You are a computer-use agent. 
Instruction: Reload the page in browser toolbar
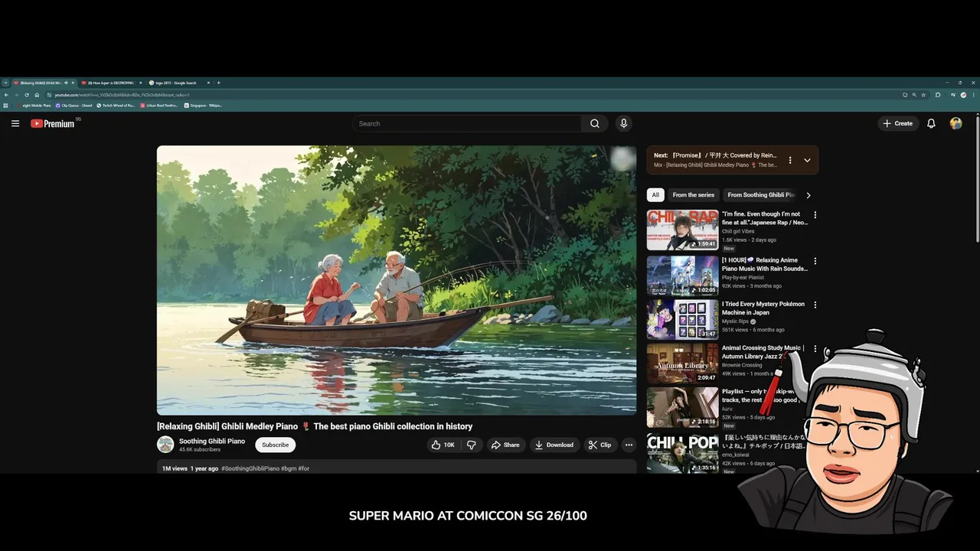(27, 95)
